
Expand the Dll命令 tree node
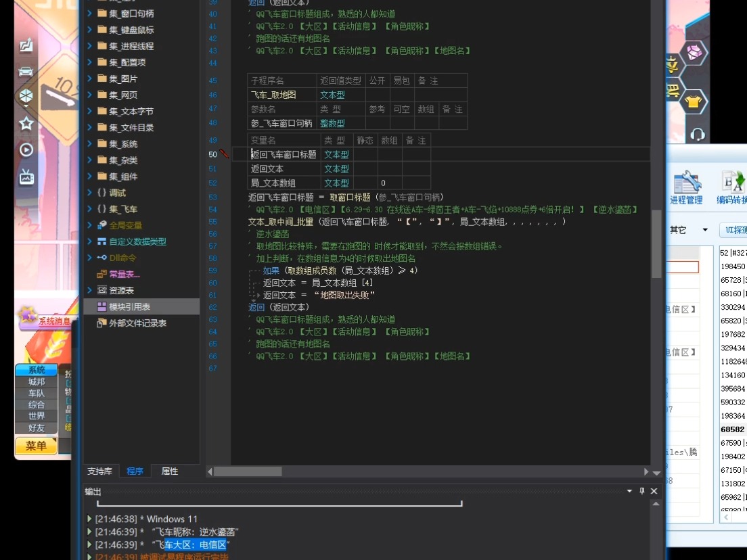(x=89, y=257)
